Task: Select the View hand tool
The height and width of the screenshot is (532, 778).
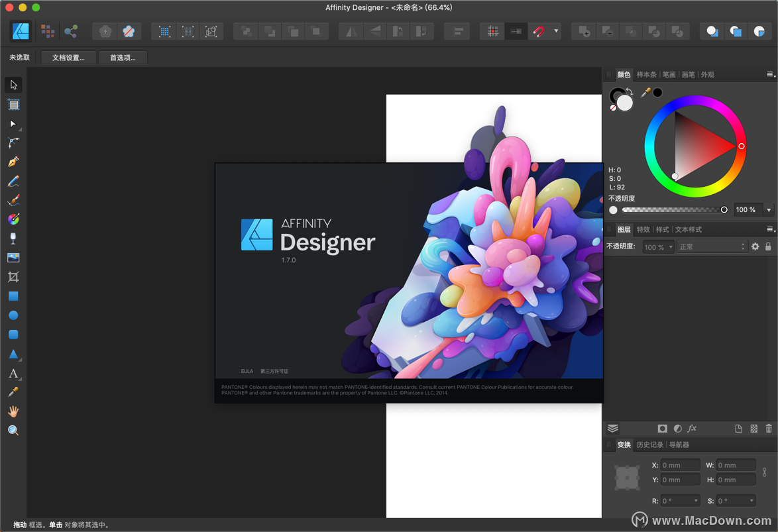Action: (x=13, y=411)
